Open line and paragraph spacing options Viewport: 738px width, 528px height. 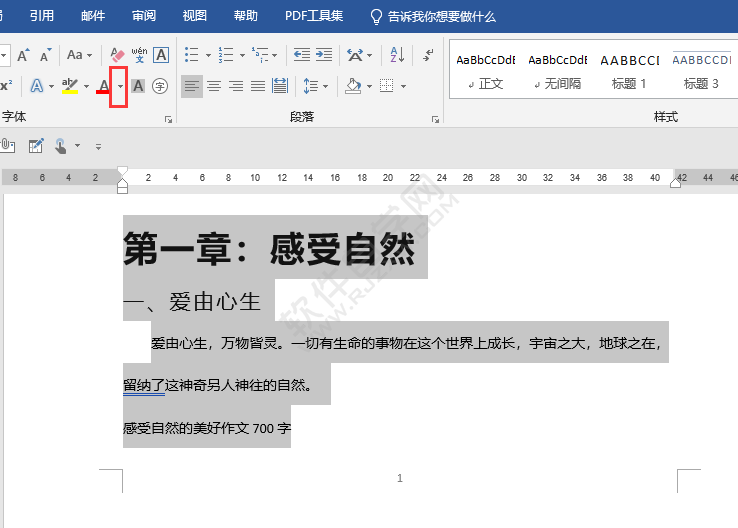click(x=311, y=86)
